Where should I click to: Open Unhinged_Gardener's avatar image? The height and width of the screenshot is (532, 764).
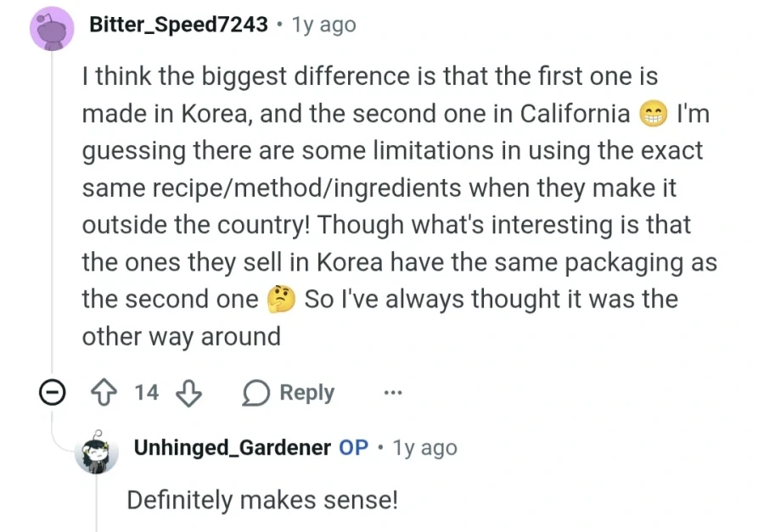point(97,451)
